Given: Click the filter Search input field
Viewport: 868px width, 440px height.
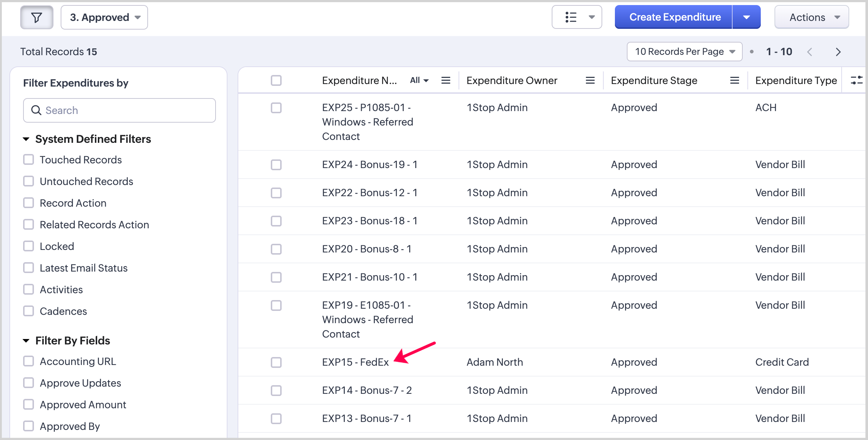Looking at the screenshot, I should point(119,110).
